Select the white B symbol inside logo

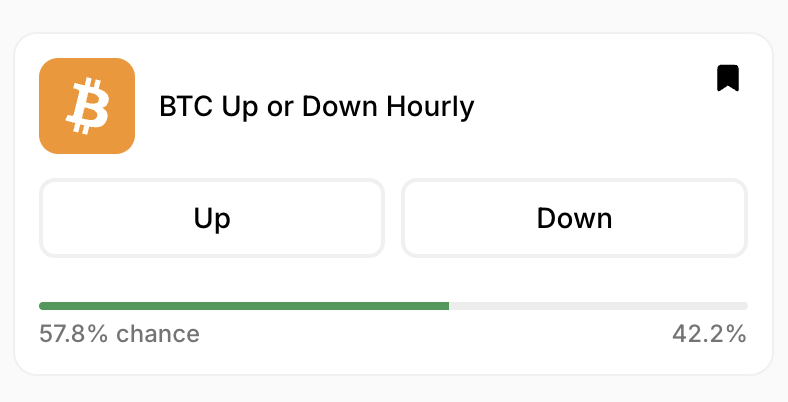tap(87, 106)
